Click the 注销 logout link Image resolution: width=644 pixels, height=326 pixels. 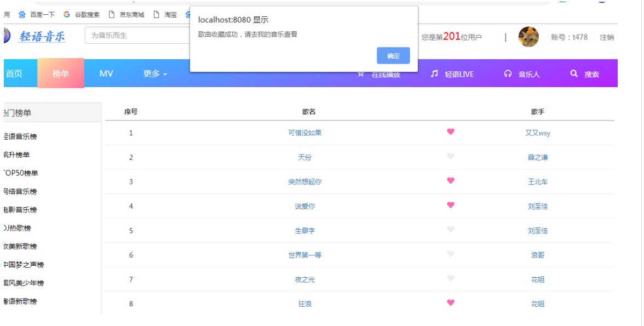point(607,37)
